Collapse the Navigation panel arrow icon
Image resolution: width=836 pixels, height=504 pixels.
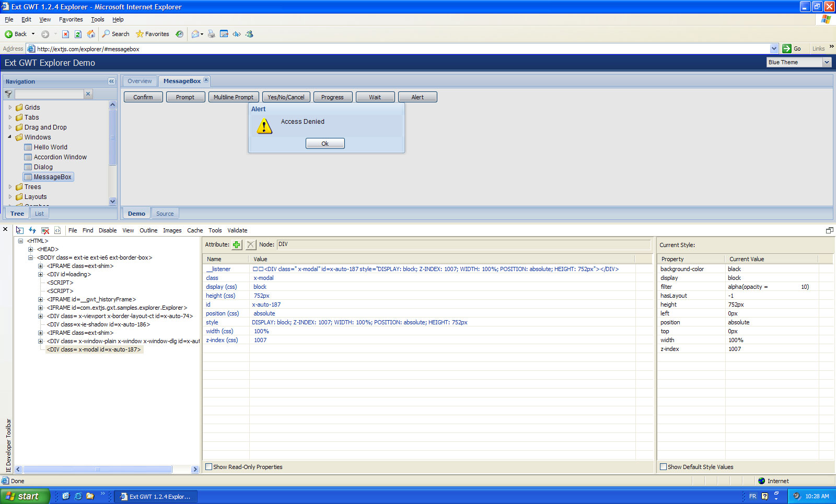tap(111, 81)
